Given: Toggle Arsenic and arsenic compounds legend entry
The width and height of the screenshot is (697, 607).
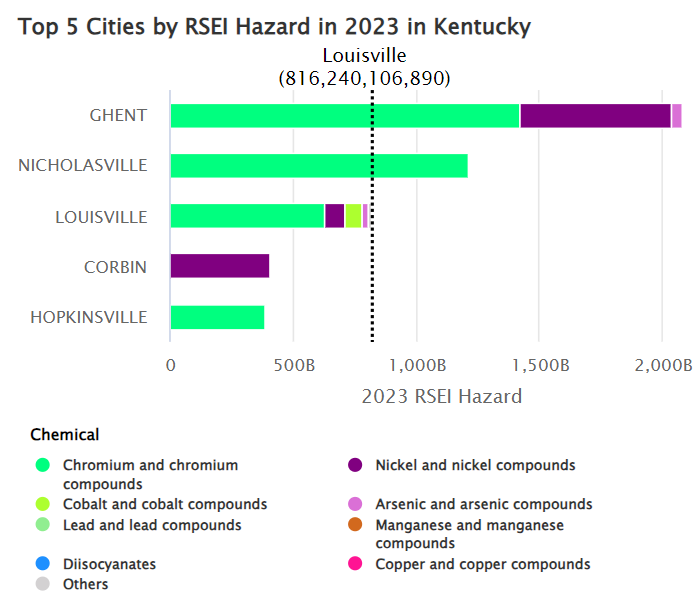Looking at the screenshot, I should (x=483, y=504).
